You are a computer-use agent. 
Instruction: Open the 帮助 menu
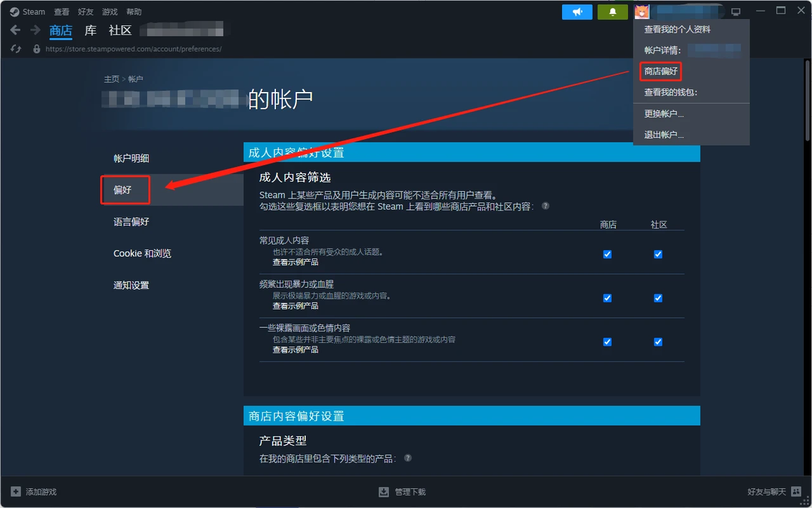[x=134, y=12]
